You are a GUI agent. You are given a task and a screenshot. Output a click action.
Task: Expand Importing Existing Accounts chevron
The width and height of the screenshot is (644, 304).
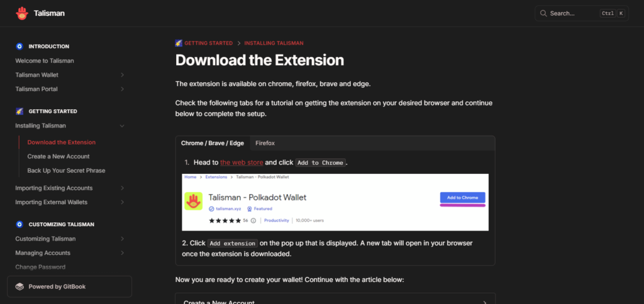click(x=123, y=188)
